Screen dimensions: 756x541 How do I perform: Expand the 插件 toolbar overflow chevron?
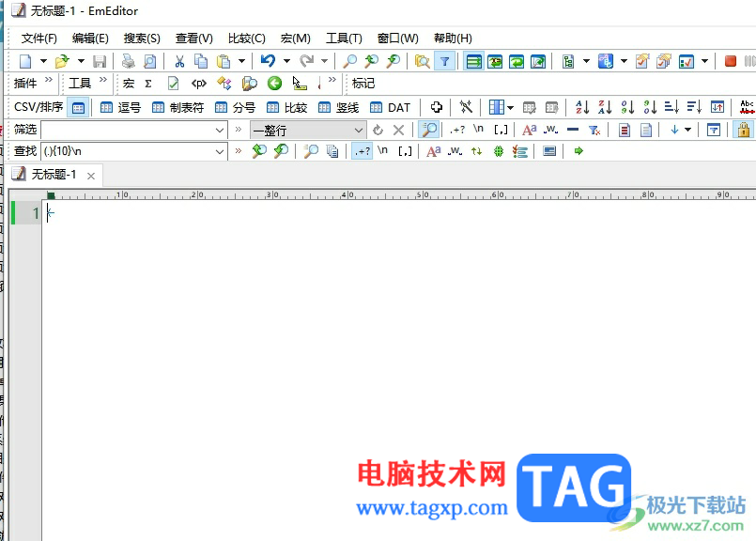coord(49,80)
